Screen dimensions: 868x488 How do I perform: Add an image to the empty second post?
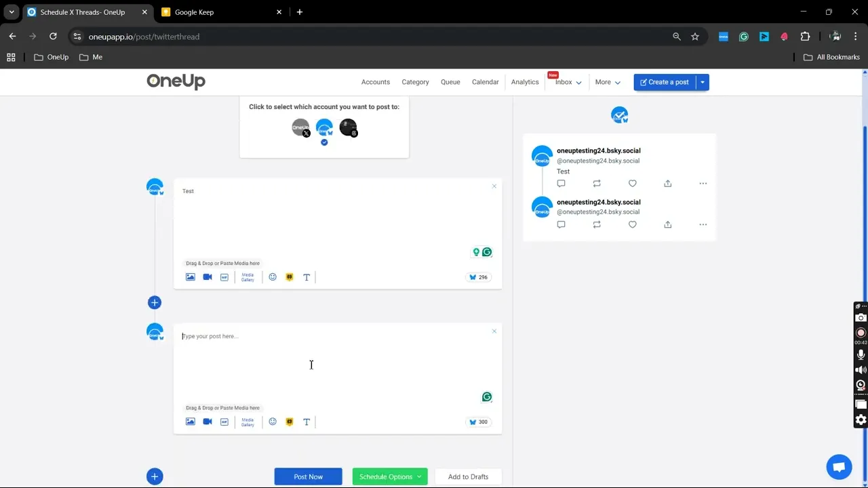[191, 422]
